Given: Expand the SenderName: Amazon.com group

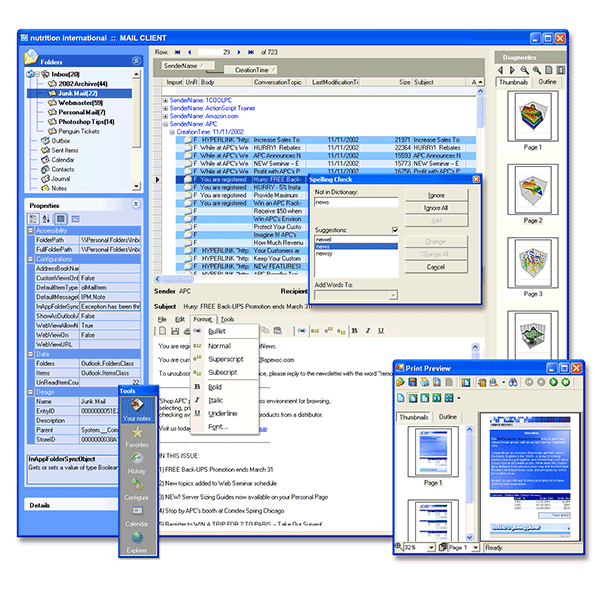Looking at the screenshot, I should click(165, 116).
